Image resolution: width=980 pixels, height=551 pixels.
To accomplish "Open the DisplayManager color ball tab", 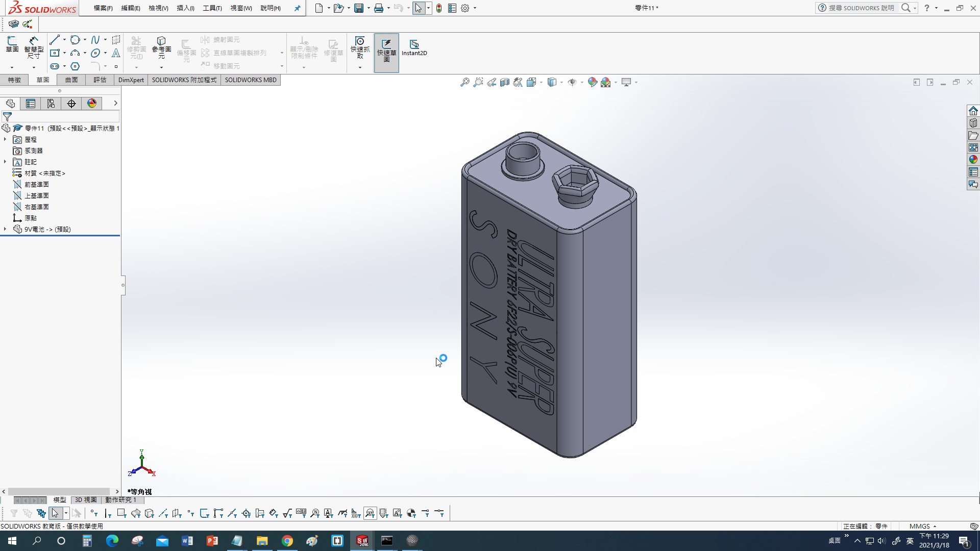I will point(92,104).
